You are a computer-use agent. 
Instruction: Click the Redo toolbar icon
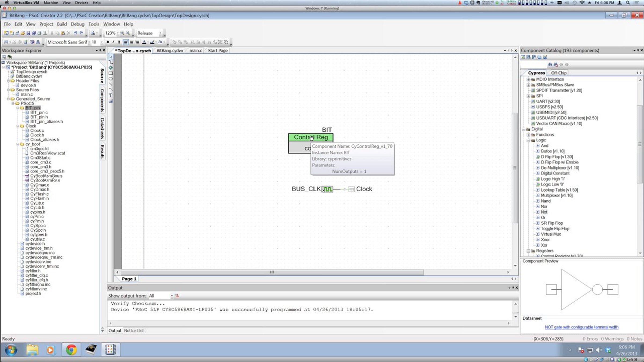(81, 33)
